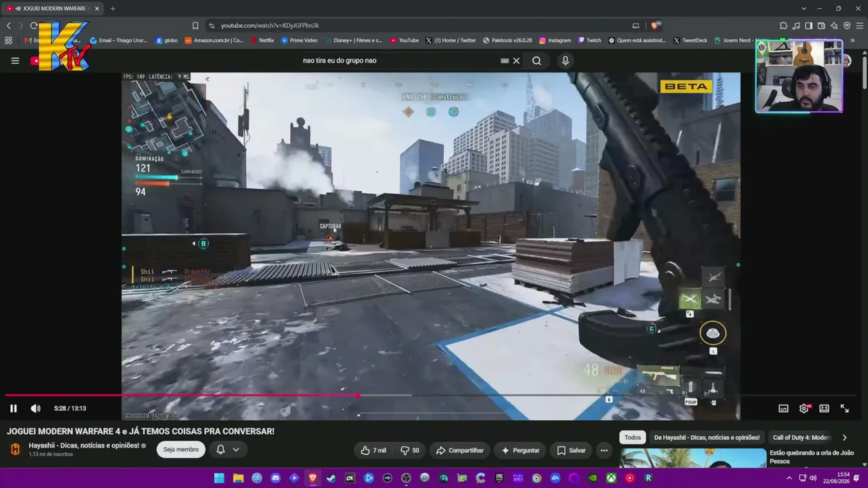Viewport: 868px width, 488px height.
Task: Open the Windows Start menu
Action: tap(219, 478)
